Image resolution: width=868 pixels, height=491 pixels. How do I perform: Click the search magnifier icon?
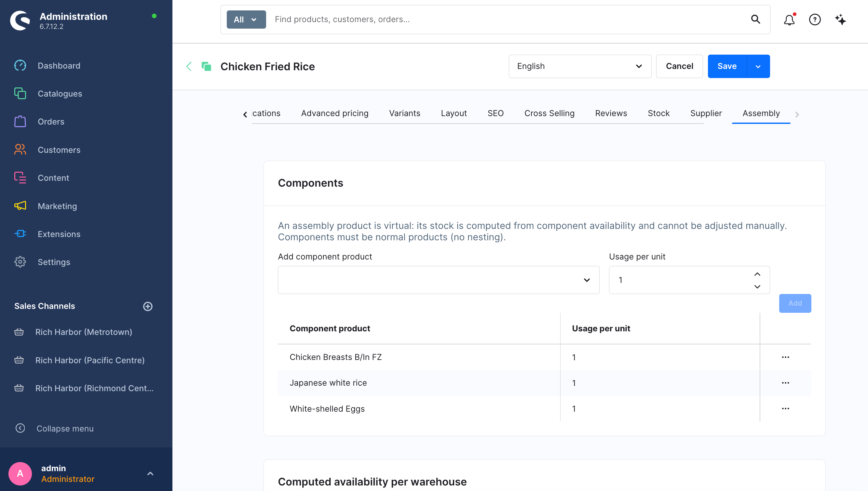coord(755,20)
